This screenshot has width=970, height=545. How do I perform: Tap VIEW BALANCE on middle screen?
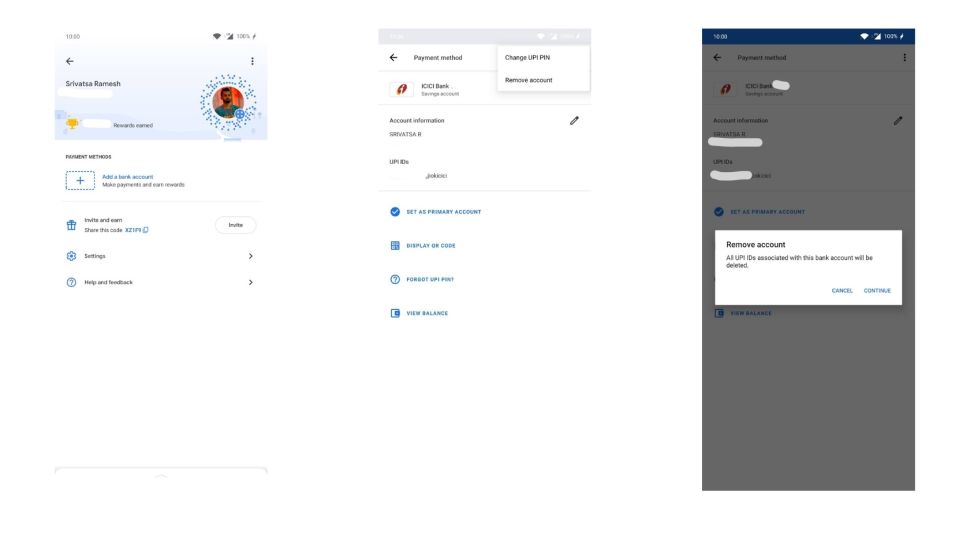[427, 314]
